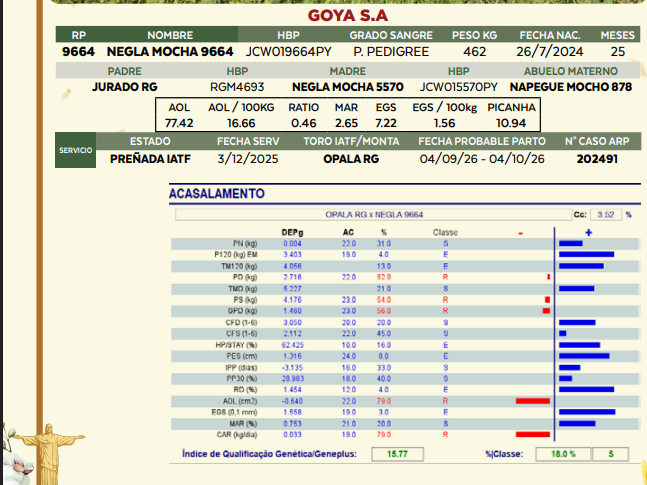This screenshot has width=647, height=485.
Task: Select the weight value 462
Action: click(475, 52)
